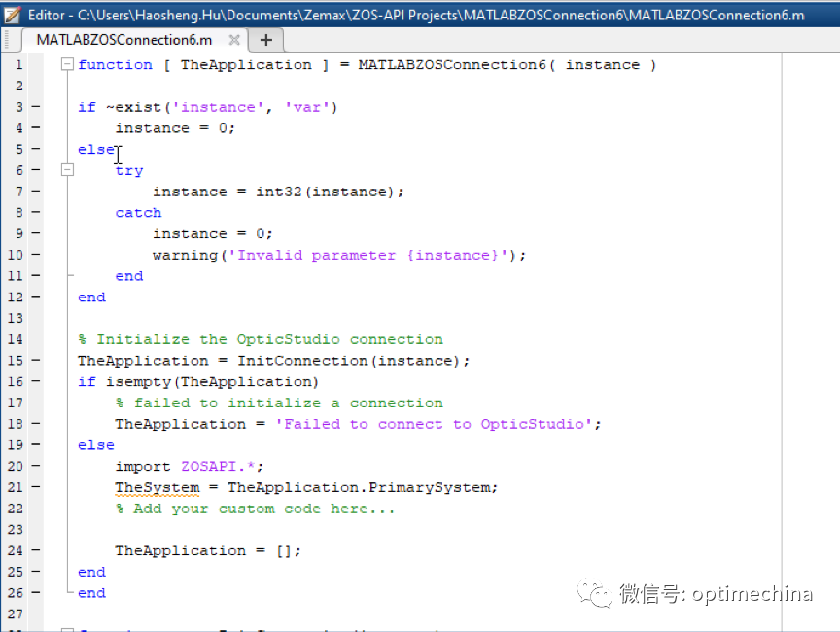Click the 'end' keyword on line 25
The width and height of the screenshot is (840, 632).
(x=91, y=572)
